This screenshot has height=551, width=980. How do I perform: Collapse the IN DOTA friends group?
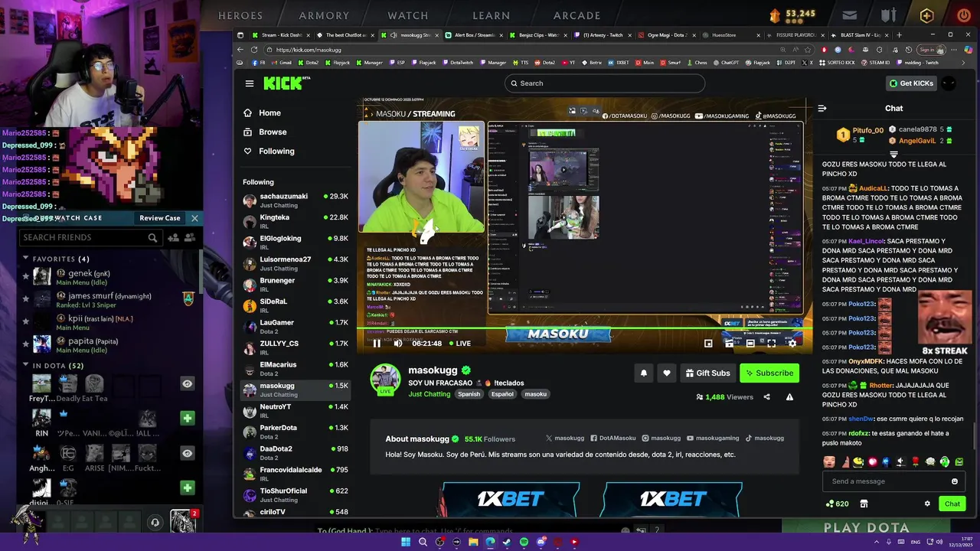[x=25, y=366]
